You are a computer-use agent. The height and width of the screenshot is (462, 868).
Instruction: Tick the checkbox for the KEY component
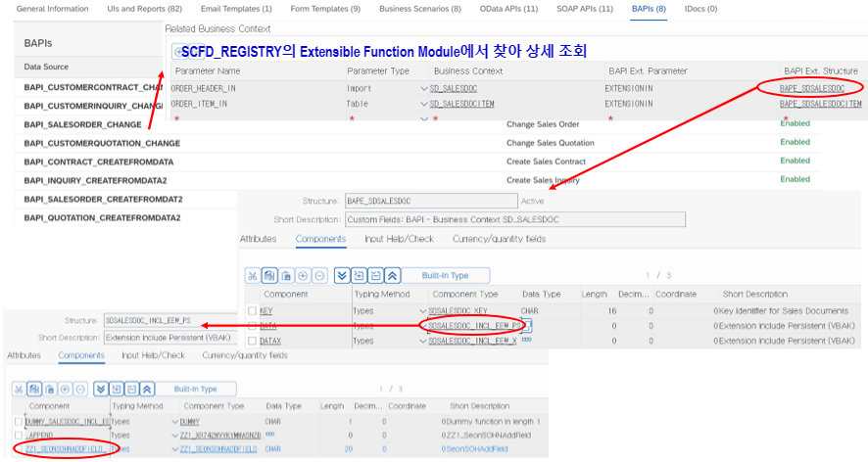pos(252,311)
